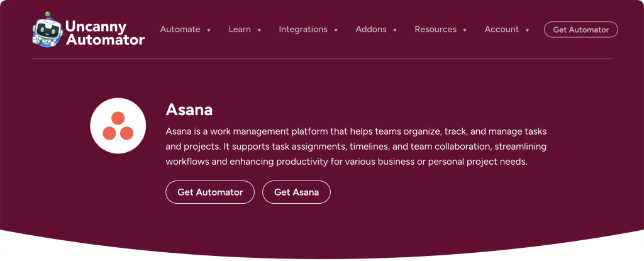The image size is (644, 261).
Task: Click Get Automator button below Asana description
Action: point(210,192)
